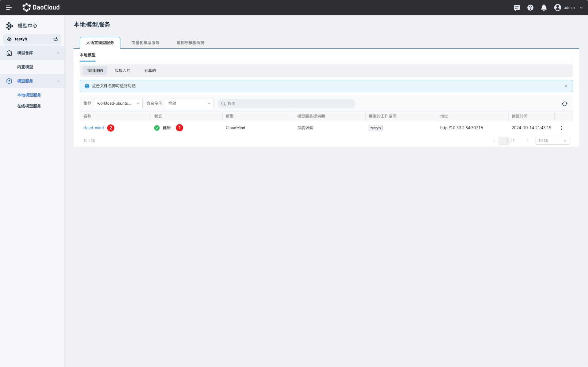Click the 模型服务 sidebar icon

[x=9, y=81]
